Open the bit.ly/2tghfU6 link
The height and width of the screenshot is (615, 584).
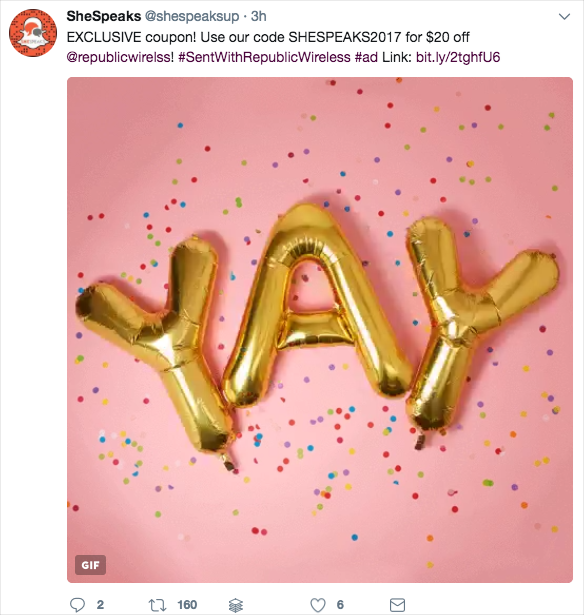pyautogui.click(x=458, y=57)
